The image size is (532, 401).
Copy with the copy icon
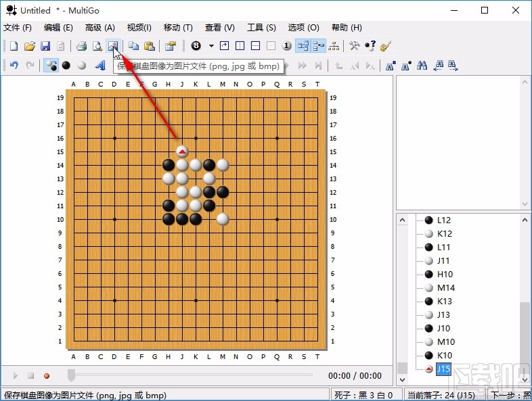pos(134,46)
